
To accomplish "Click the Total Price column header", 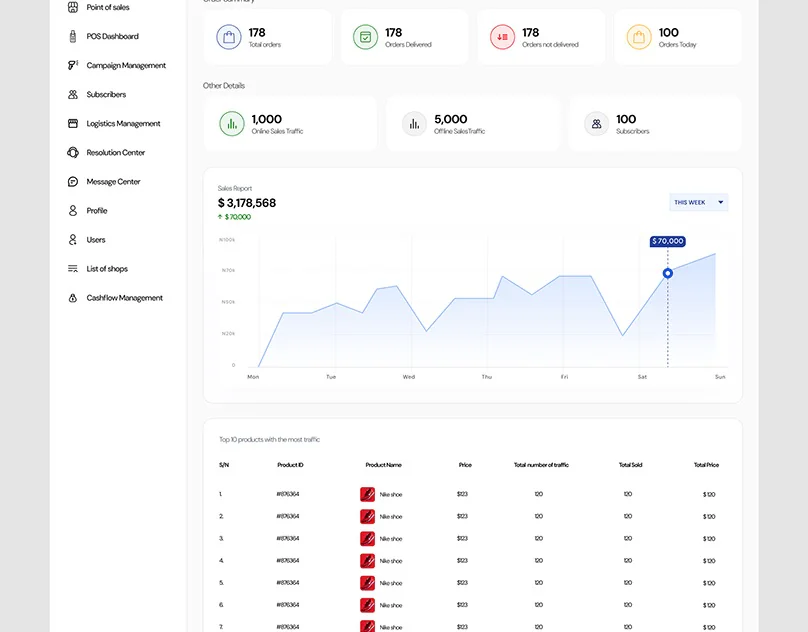I will click(706, 465).
